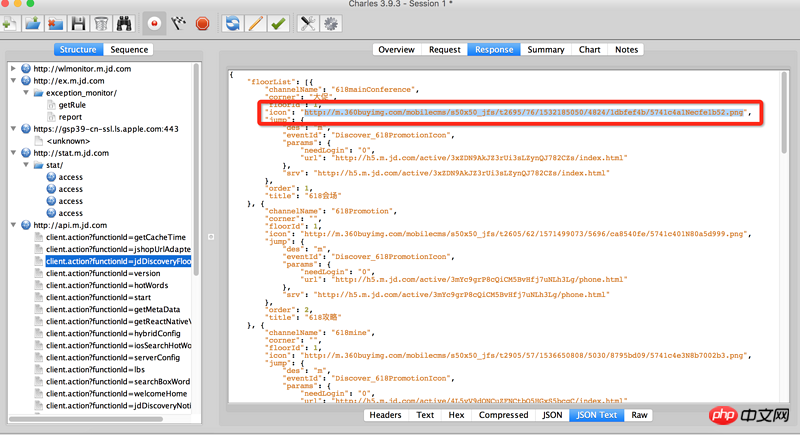Click the pane divider collapse handle

coord(211,237)
